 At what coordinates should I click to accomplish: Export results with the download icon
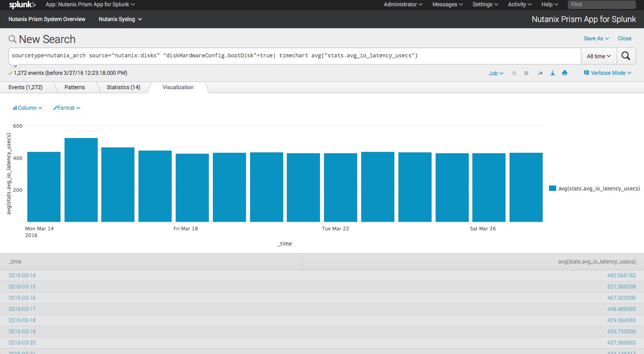[x=553, y=73]
